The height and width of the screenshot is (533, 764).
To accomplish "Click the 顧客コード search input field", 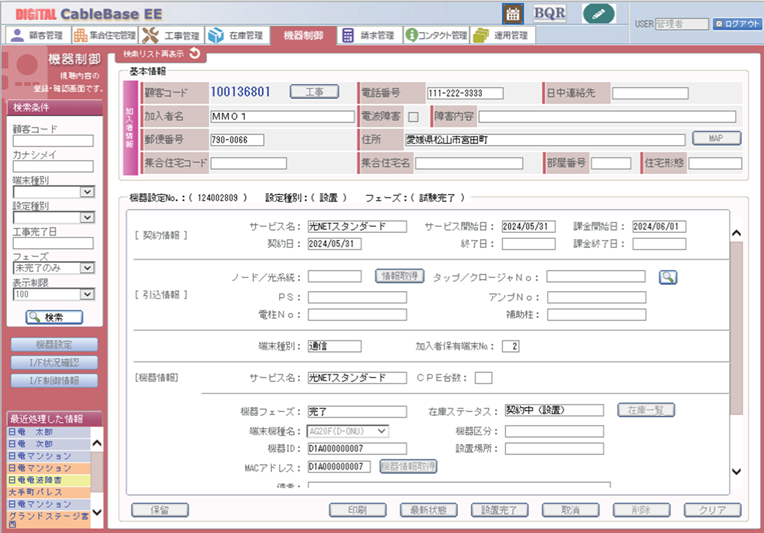I will tap(52, 141).
